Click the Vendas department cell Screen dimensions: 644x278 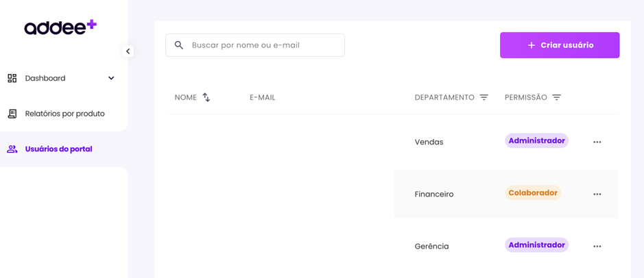(429, 142)
